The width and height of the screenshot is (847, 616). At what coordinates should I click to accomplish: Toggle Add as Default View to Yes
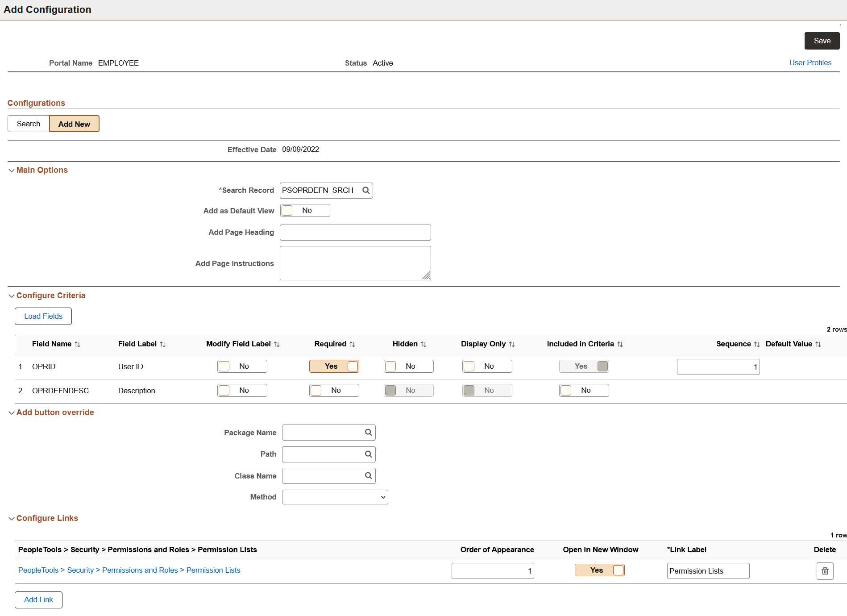(305, 210)
